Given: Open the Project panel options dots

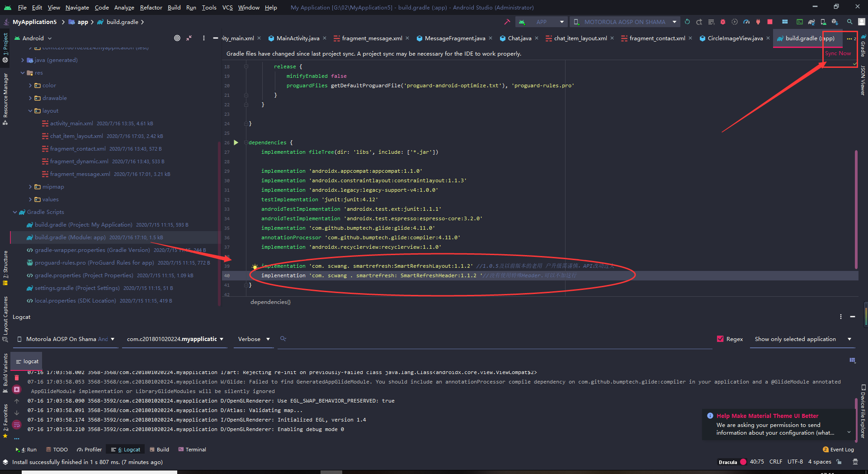Looking at the screenshot, I should point(204,38).
